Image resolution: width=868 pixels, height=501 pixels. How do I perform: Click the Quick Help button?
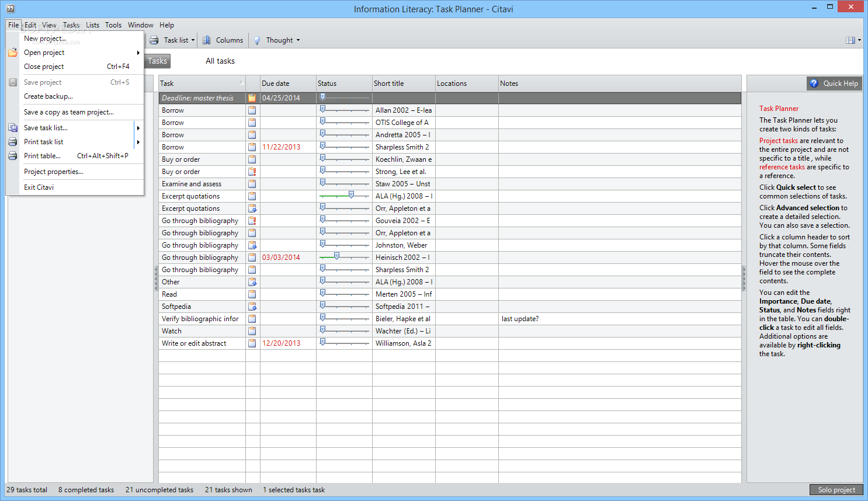click(834, 83)
